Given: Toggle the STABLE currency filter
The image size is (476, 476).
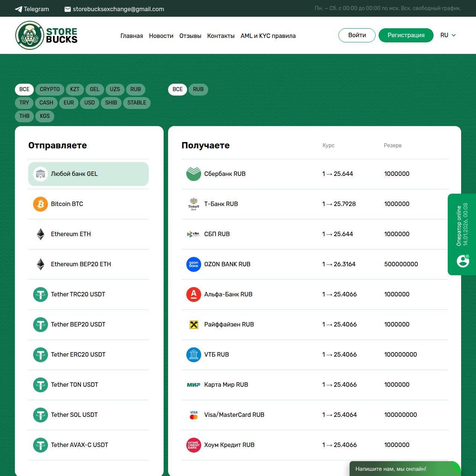Looking at the screenshot, I should pyautogui.click(x=136, y=103).
